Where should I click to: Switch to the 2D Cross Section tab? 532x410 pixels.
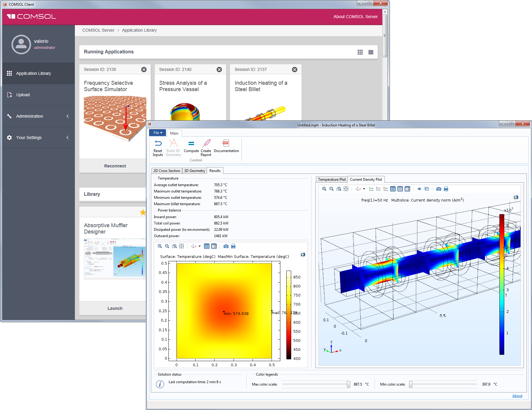point(167,171)
